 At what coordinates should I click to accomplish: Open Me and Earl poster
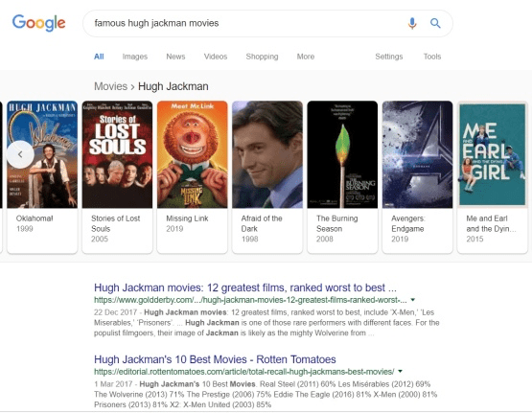[x=493, y=154]
